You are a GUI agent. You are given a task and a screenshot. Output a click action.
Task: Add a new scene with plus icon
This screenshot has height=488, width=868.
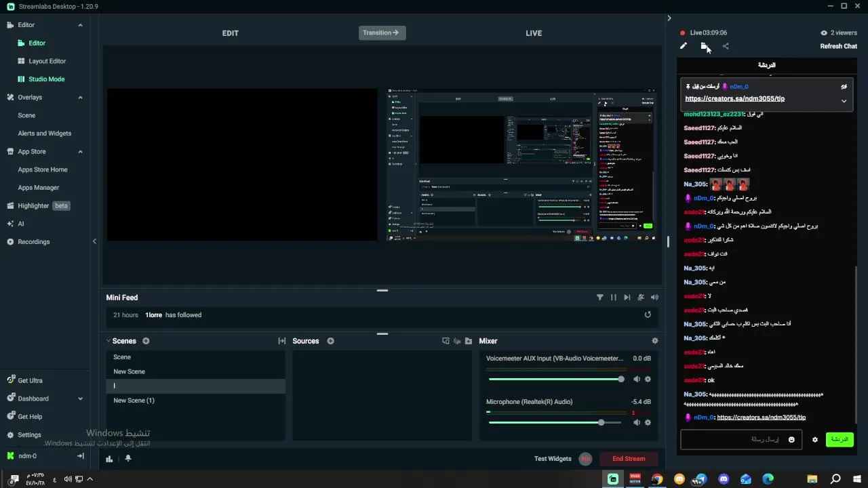pos(146,341)
